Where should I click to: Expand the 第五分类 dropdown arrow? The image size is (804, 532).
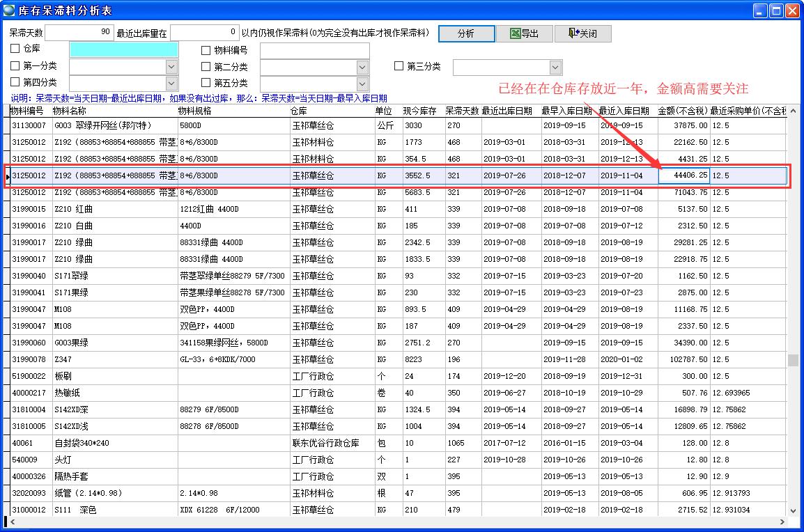pyautogui.click(x=362, y=84)
